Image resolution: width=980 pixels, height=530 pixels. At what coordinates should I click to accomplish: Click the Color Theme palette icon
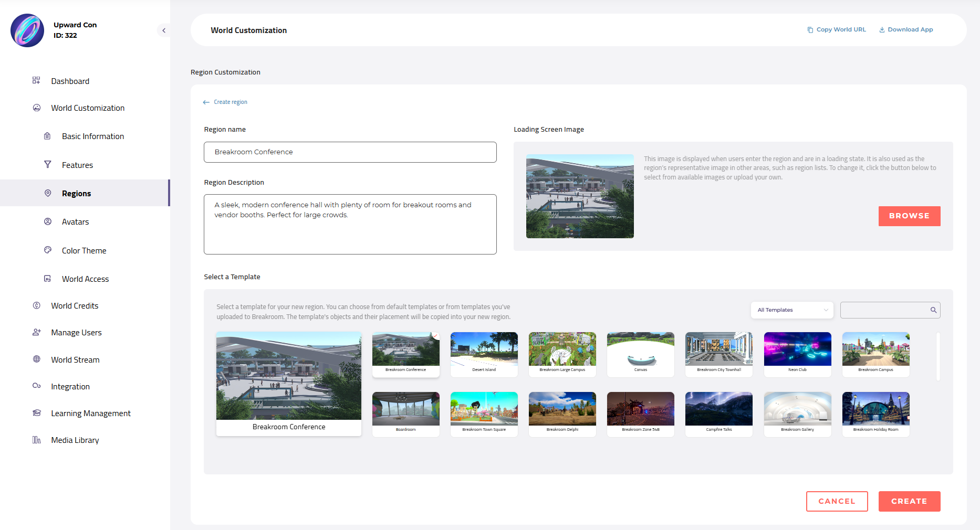[x=48, y=250]
